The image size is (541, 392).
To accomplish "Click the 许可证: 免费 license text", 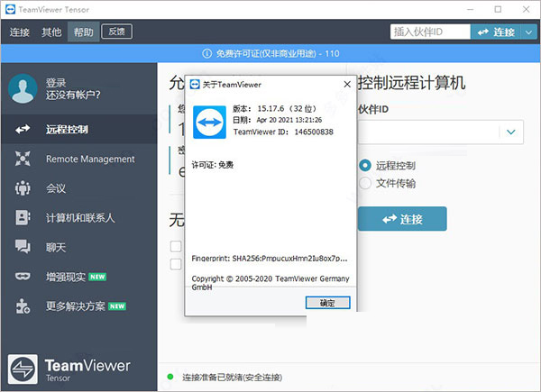I will [x=213, y=165].
